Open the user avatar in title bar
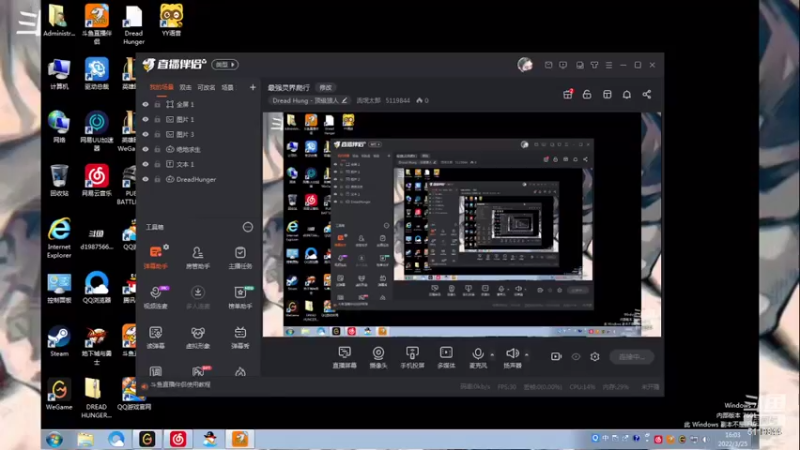800x450 pixels. point(525,65)
